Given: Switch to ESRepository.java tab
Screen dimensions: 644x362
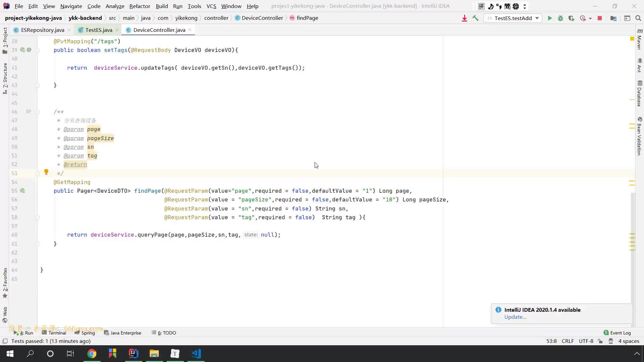Looking at the screenshot, I should coord(42,30).
